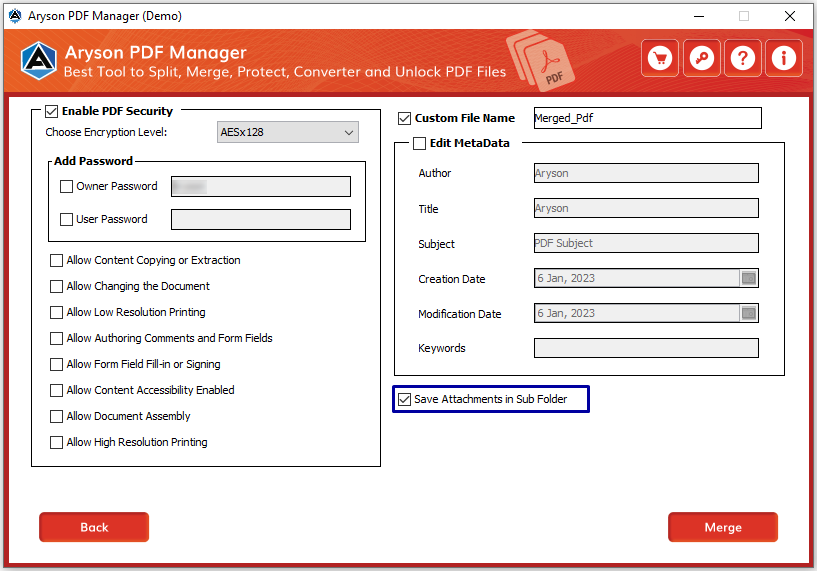The height and width of the screenshot is (571, 817).
Task: Check the Owner Password box
Action: pyautogui.click(x=66, y=187)
